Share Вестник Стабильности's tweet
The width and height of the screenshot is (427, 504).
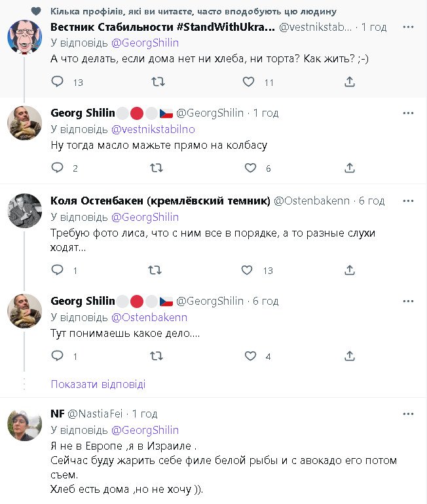350,82
